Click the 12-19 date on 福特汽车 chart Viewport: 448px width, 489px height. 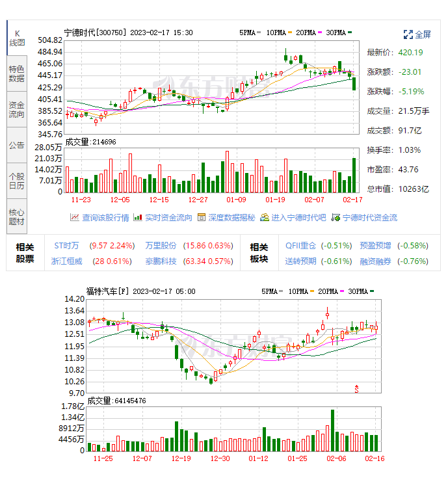[x=181, y=458]
